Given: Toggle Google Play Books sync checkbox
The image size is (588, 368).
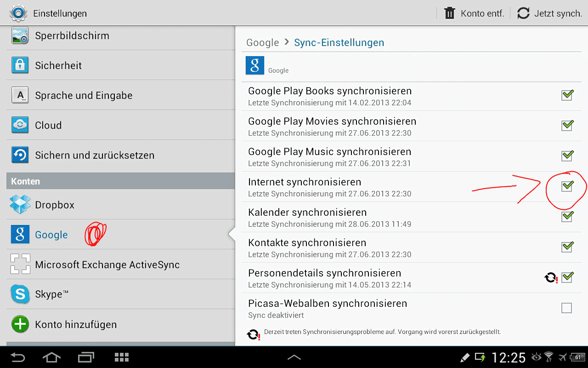Looking at the screenshot, I should point(567,95).
